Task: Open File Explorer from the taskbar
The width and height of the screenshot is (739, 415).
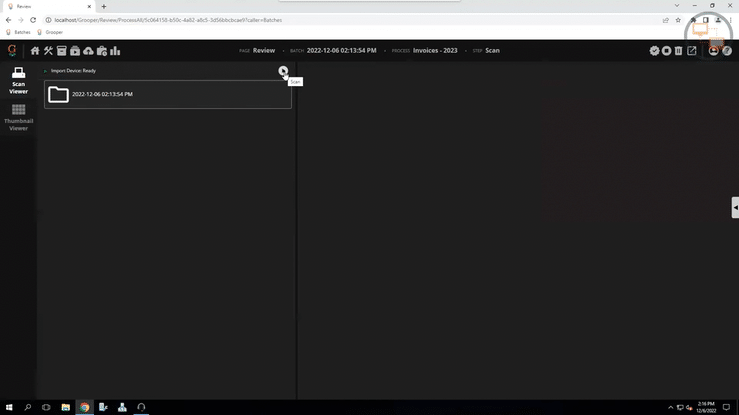Action: pyautogui.click(x=65, y=407)
